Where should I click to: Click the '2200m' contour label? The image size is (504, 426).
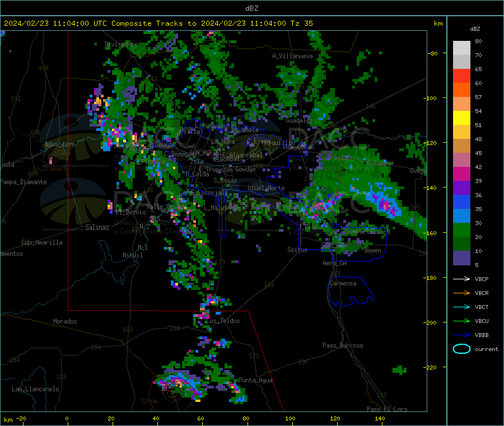[x=149, y=401]
